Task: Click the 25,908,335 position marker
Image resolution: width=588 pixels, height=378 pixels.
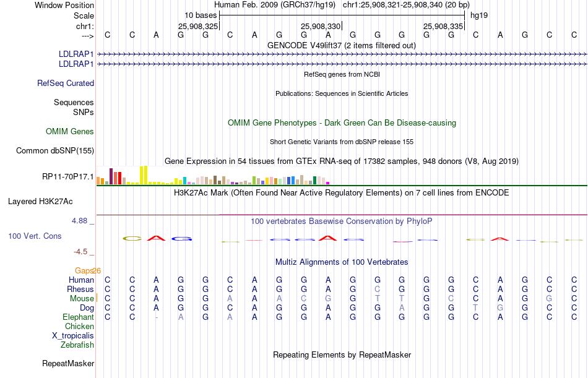Action: [x=443, y=26]
